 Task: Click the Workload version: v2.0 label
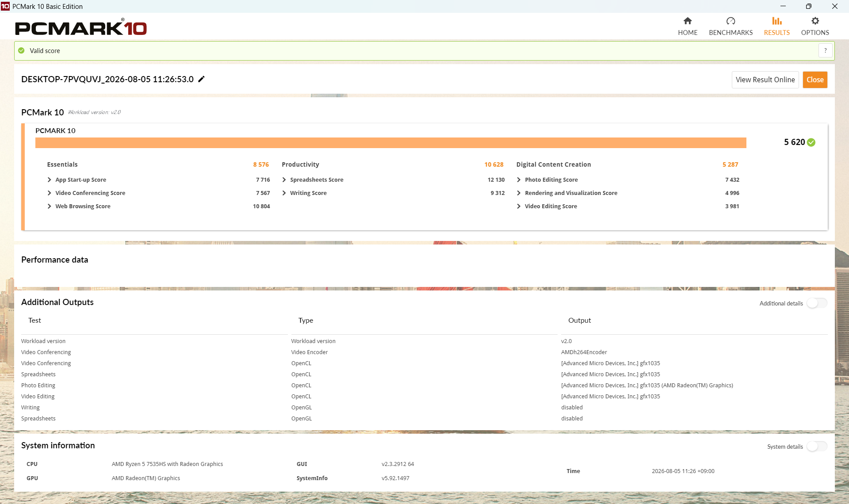coord(94,112)
